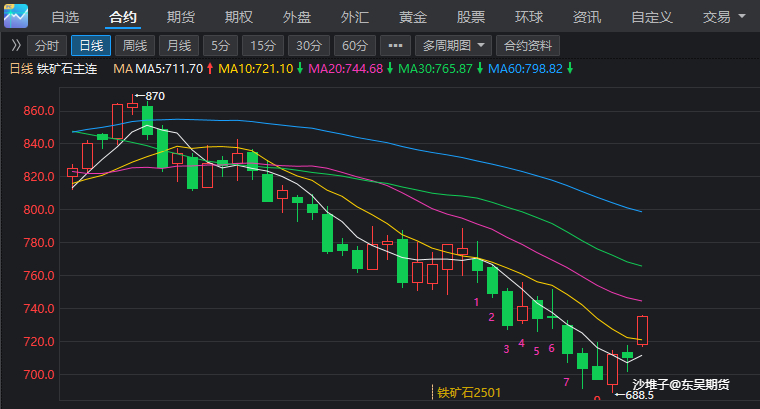Open more periods ellipsis button
The width and height of the screenshot is (760, 409).
pos(395,46)
